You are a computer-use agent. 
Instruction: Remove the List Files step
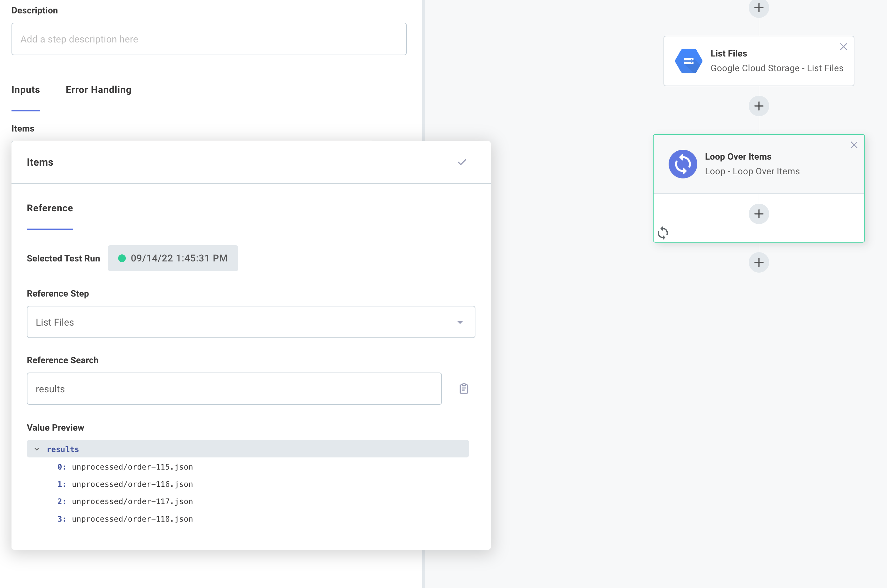[843, 47]
